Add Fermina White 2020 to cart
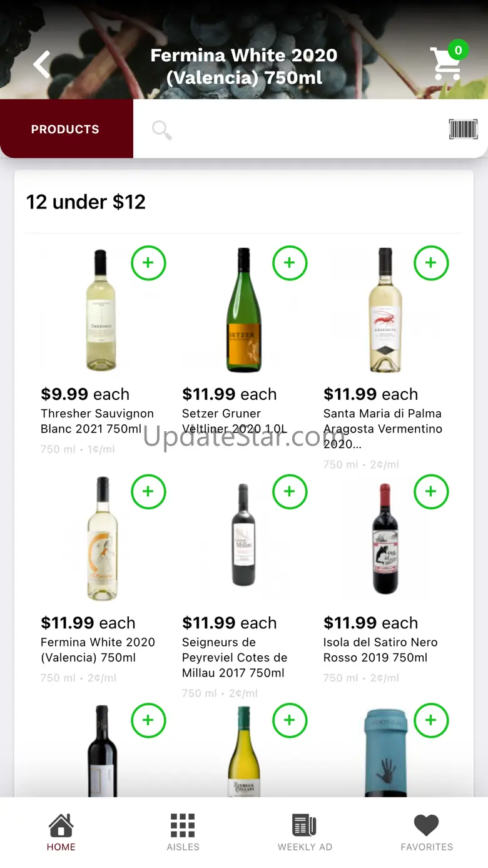Image resolution: width=488 pixels, height=868 pixels. [148, 492]
